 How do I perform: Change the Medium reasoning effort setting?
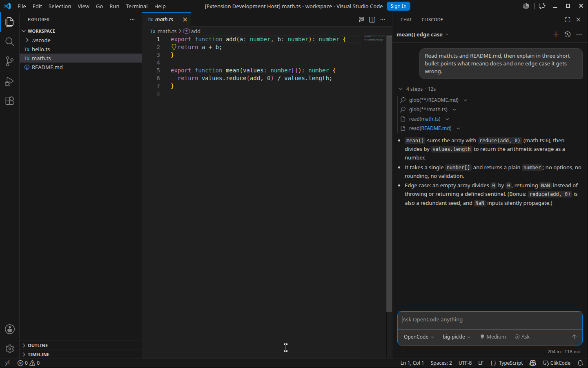(x=493, y=337)
